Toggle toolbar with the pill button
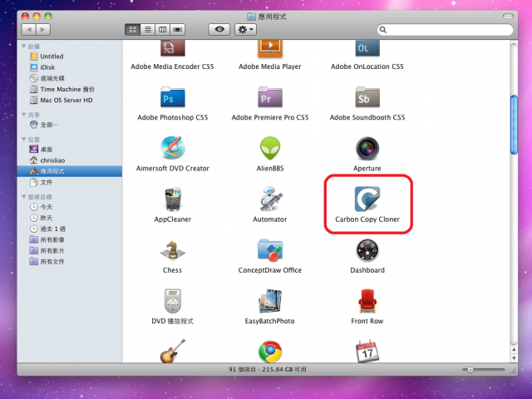532x399 pixels. (x=508, y=16)
